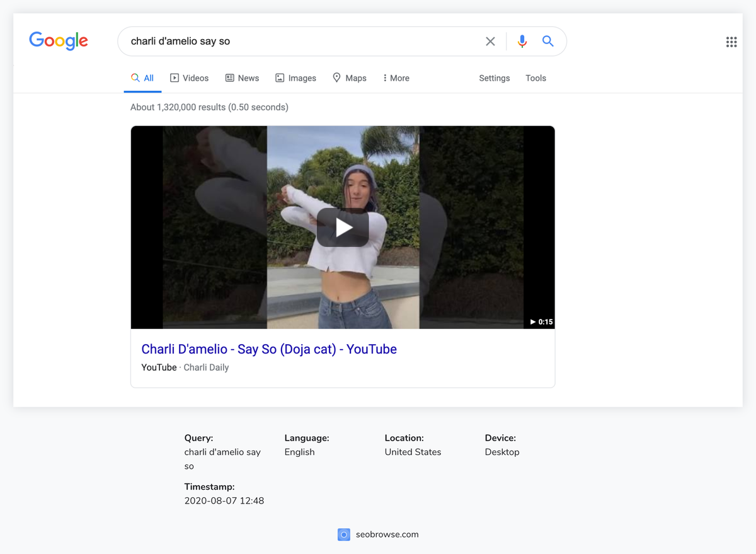756x554 pixels.
Task: Open the Charli D'amelio Say So YouTube link
Action: [269, 349]
